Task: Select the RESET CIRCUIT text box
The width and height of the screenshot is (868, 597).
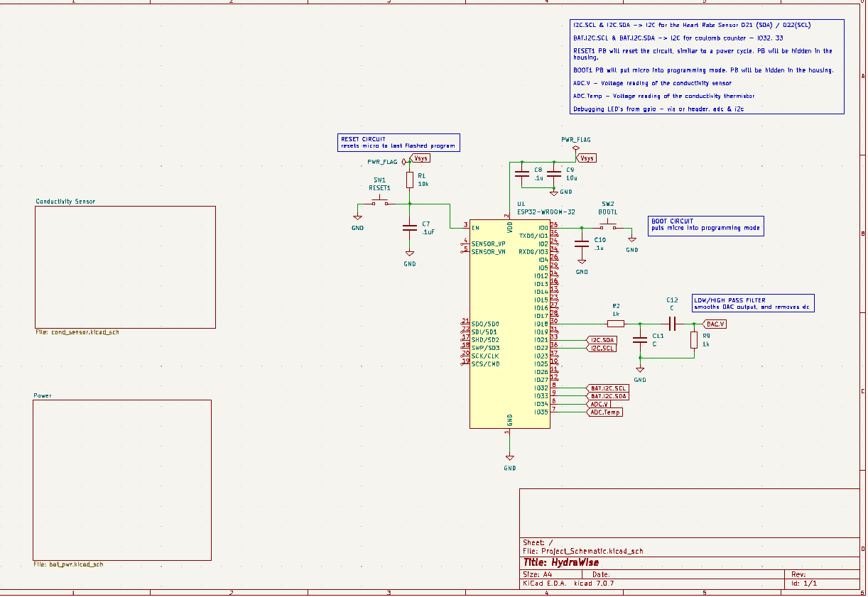Action: (398, 142)
